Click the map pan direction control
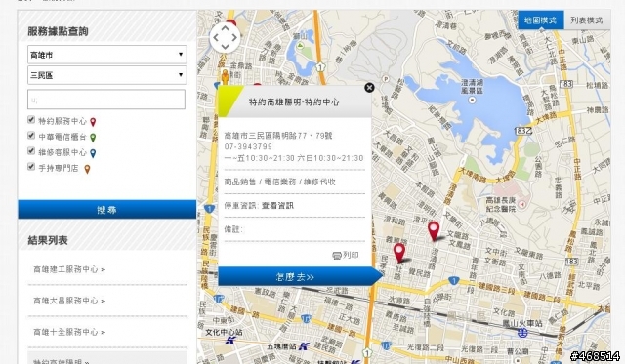The image size is (625, 364). (225, 37)
